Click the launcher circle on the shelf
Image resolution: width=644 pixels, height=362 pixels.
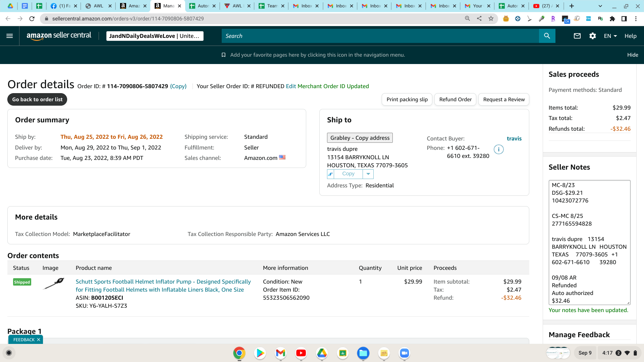pyautogui.click(x=9, y=353)
